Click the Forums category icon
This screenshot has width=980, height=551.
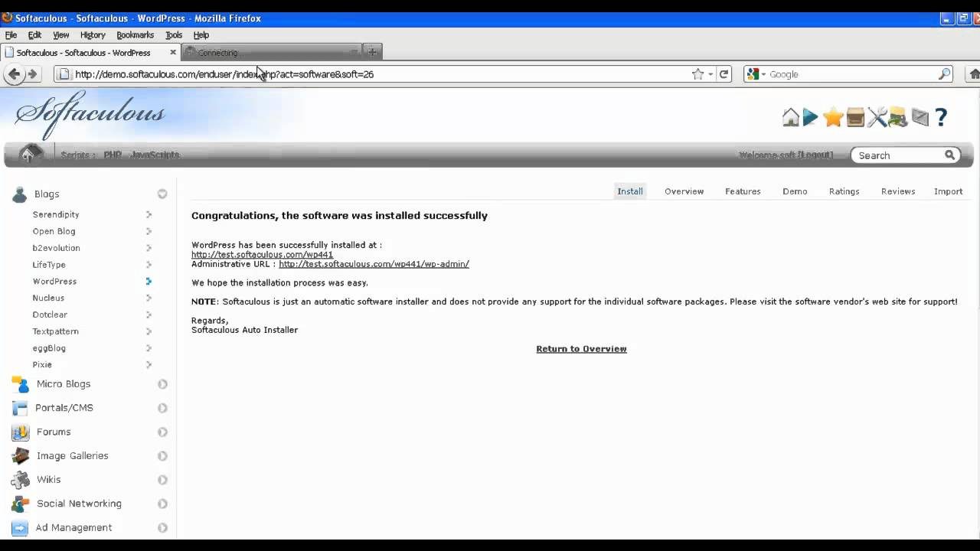pos(20,432)
